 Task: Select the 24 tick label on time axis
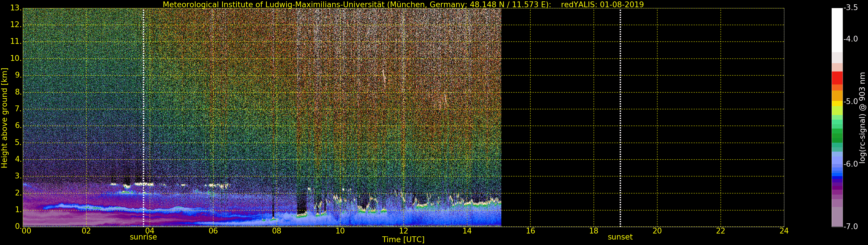(784, 231)
